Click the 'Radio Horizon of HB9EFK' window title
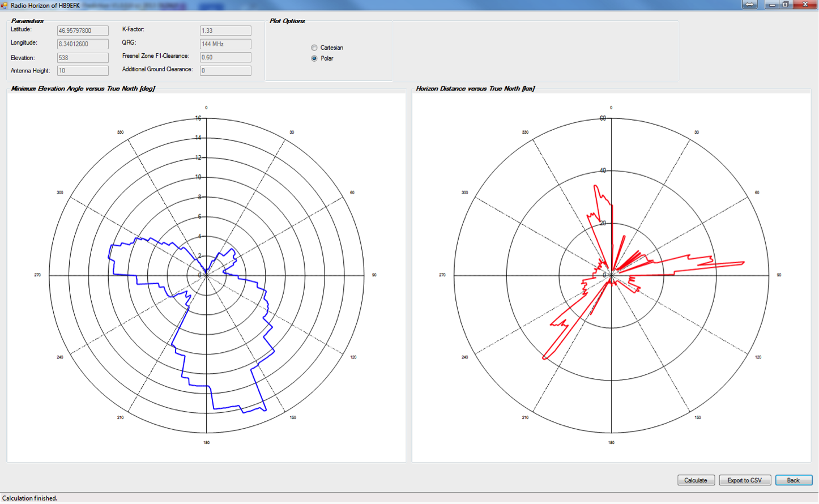This screenshot has height=504, width=819. (x=45, y=5)
